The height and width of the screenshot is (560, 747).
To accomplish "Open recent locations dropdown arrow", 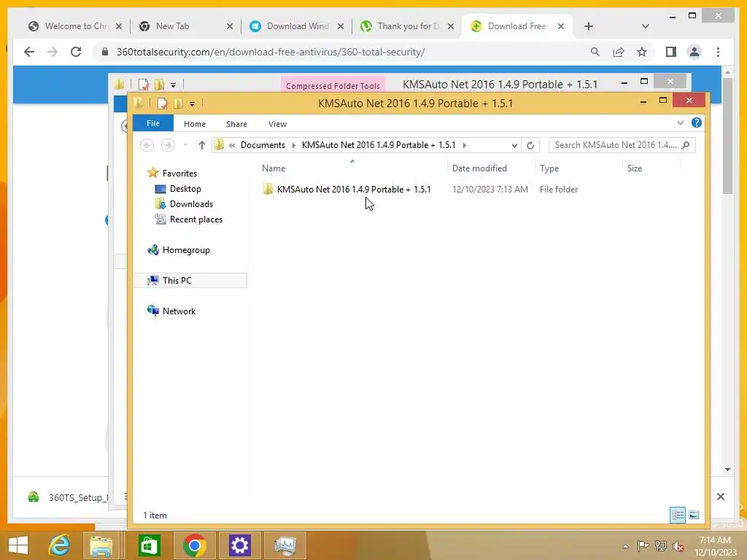I will point(186,145).
